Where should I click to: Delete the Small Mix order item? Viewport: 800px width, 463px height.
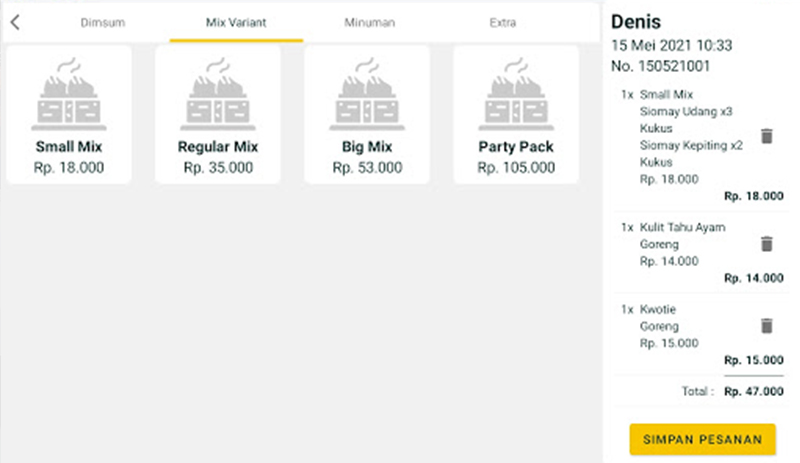pyautogui.click(x=767, y=136)
